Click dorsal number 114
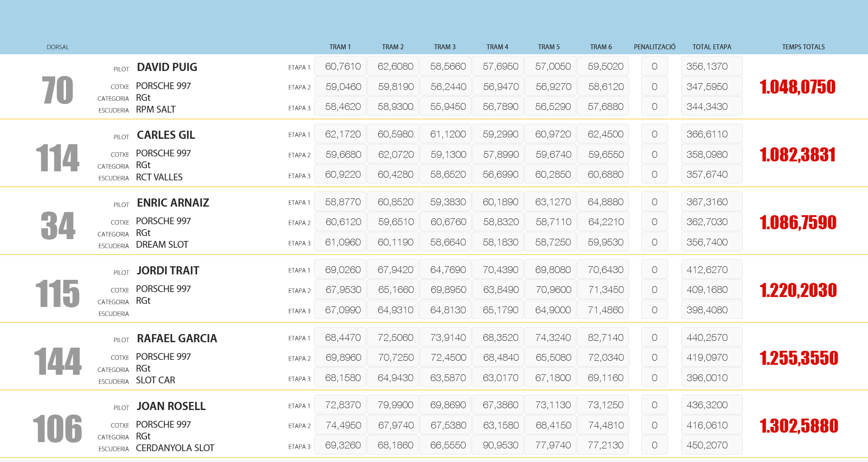The width and height of the screenshot is (868, 462). point(57,158)
